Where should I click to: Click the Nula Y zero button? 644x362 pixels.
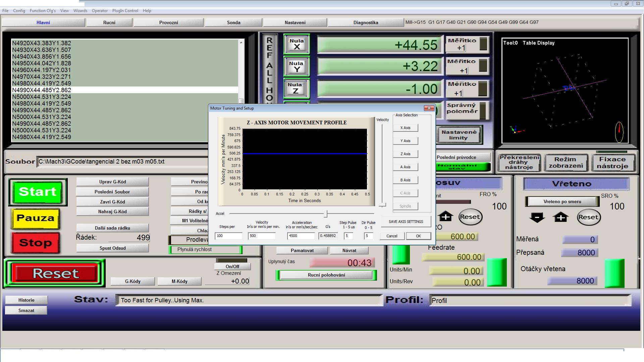click(297, 66)
